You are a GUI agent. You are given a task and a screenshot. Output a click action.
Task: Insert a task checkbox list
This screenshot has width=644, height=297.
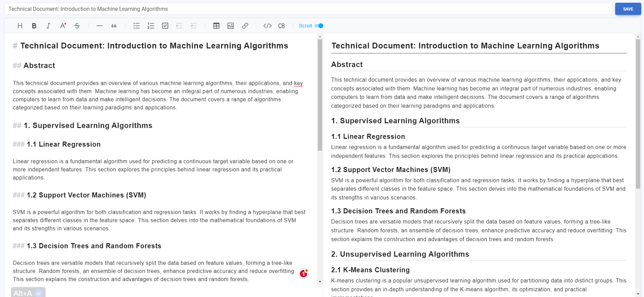click(165, 26)
